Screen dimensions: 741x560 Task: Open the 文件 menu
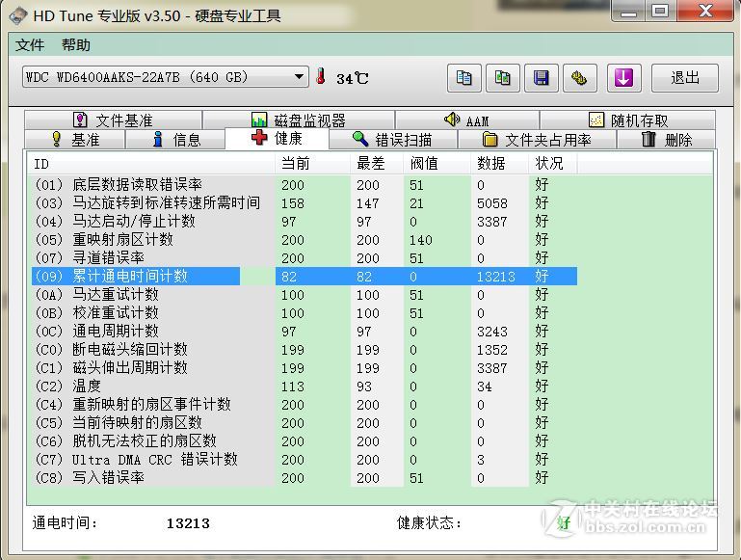pyautogui.click(x=30, y=45)
